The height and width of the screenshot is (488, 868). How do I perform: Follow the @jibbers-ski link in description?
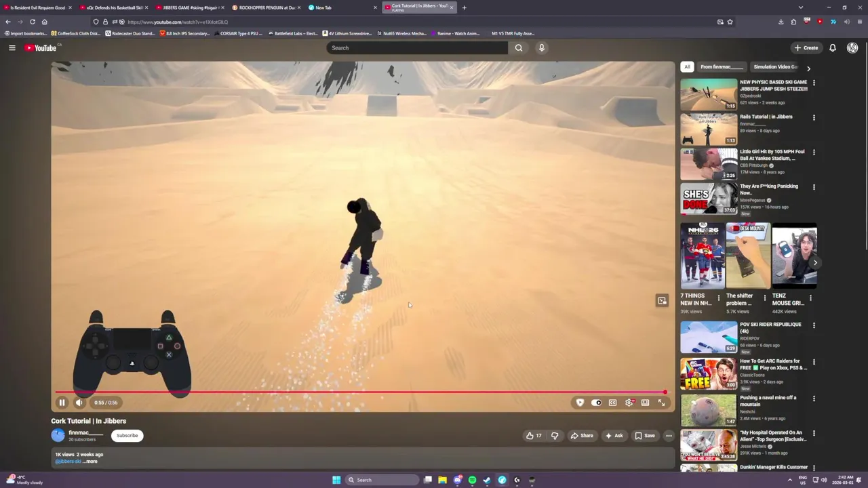pos(68,462)
